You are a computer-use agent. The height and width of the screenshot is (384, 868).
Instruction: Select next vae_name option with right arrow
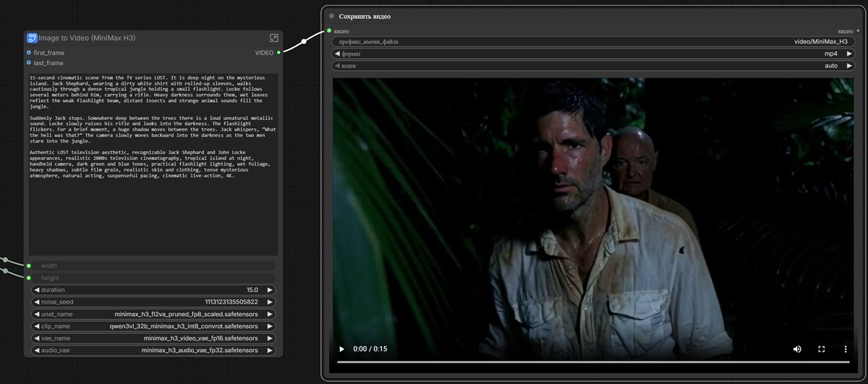tap(271, 338)
